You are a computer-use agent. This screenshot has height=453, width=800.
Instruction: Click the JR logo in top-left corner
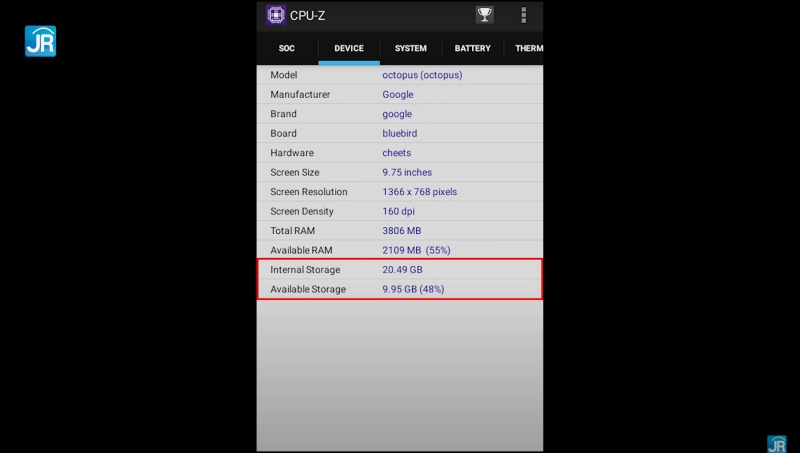point(40,40)
